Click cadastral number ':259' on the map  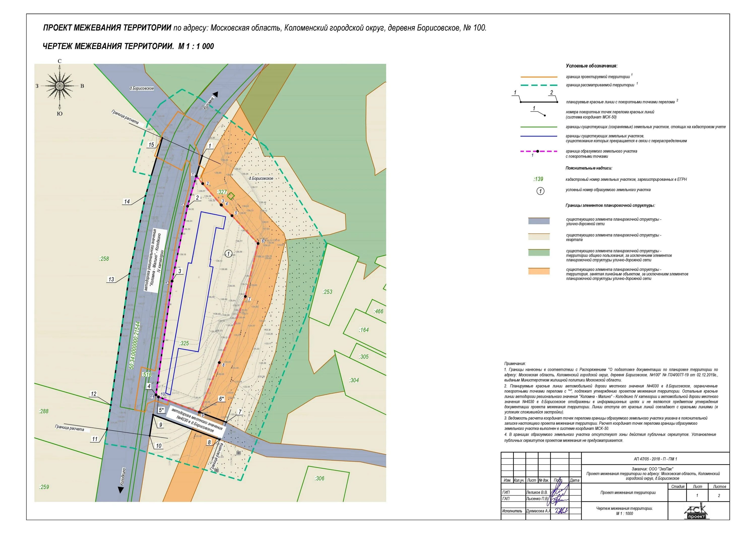44,487
